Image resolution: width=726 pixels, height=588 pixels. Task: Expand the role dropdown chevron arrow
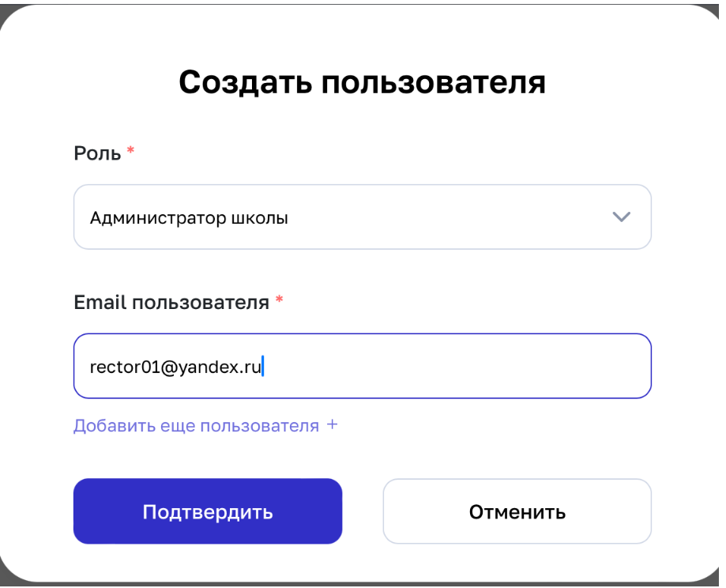click(622, 217)
